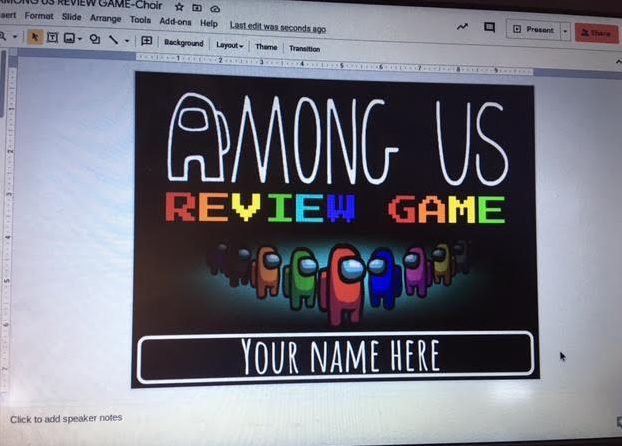Open the activity dashboard trend icon
The width and height of the screenshot is (622, 446).
click(462, 27)
